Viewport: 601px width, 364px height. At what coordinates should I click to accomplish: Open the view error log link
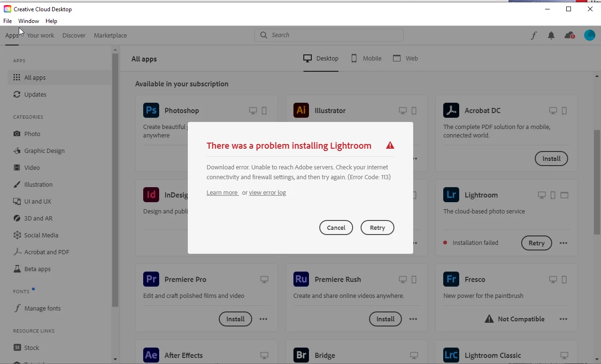(267, 192)
